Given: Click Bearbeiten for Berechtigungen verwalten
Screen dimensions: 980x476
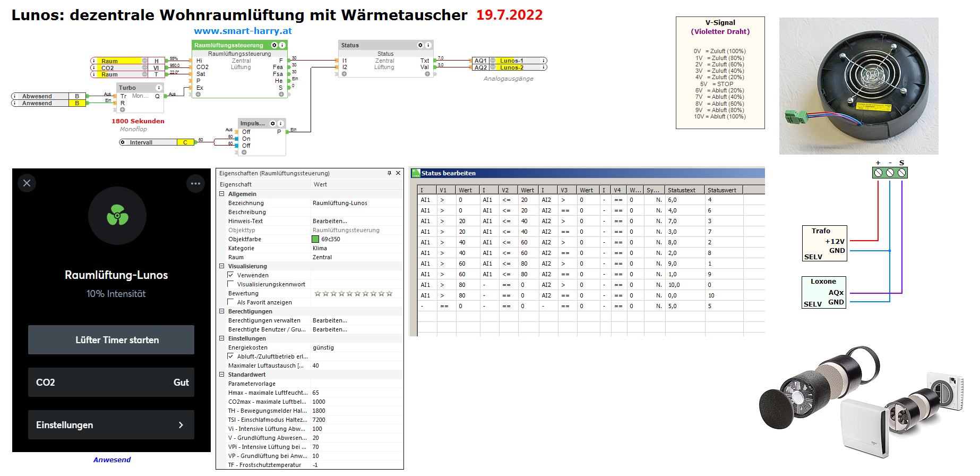Looking at the screenshot, I should 330,320.
